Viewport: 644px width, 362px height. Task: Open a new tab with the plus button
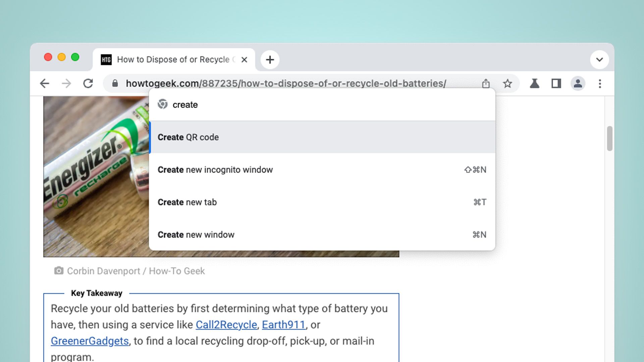(270, 60)
